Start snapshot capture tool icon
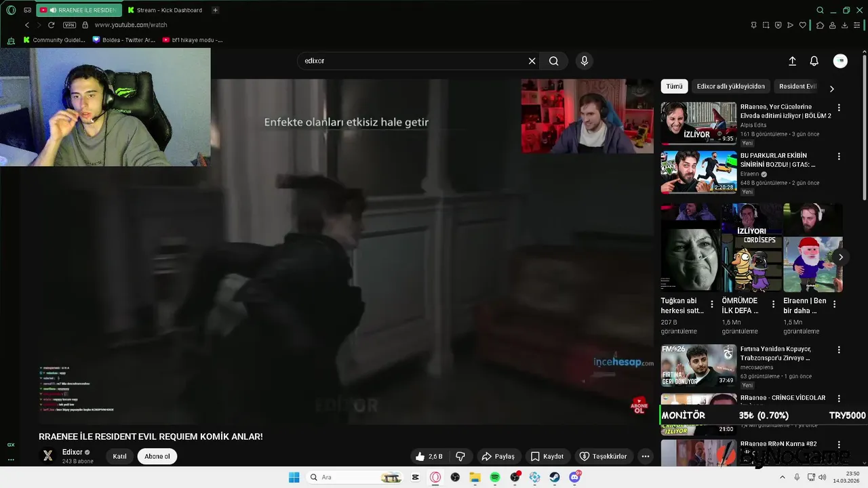 (x=766, y=25)
